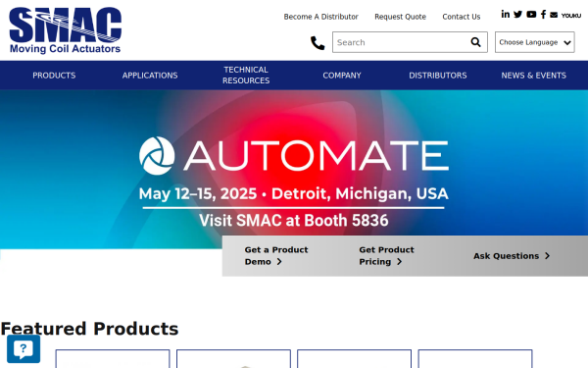Click the email envelope icon
Screen dimensions: 588x368
tap(554, 15)
